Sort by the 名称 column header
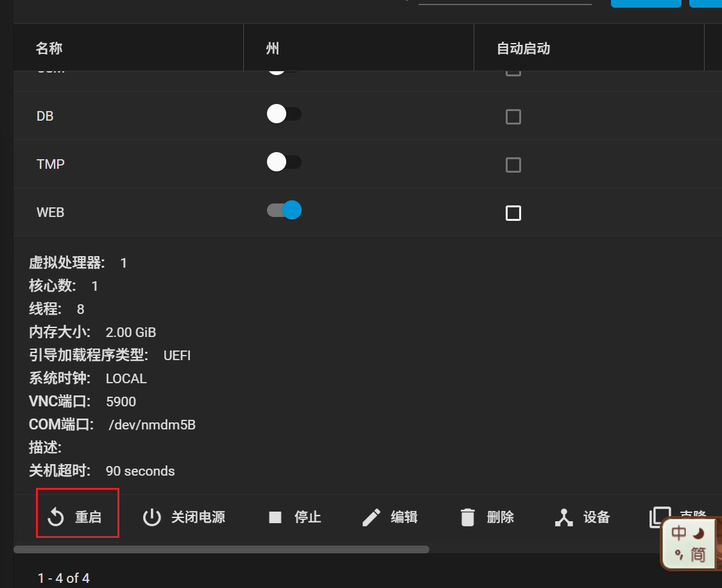Viewport: 722px width, 588px height. coord(49,49)
